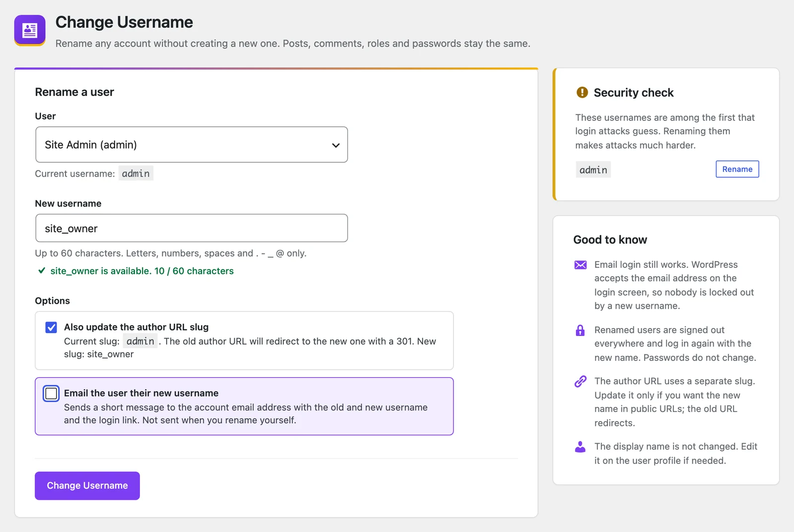Open the User dropdown showing Site Admin
The height and width of the screenshot is (532, 794).
point(192,144)
